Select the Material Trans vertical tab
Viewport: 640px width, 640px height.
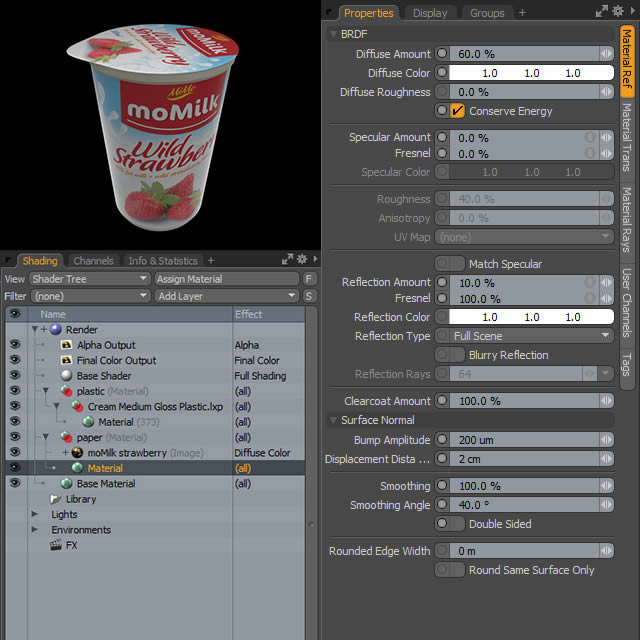(627, 138)
